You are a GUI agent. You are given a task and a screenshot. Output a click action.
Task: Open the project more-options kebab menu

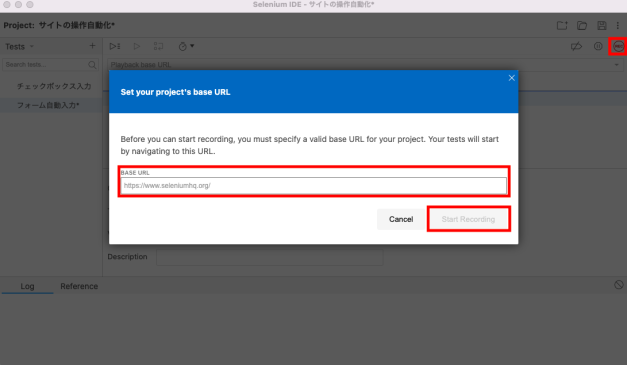[618, 26]
